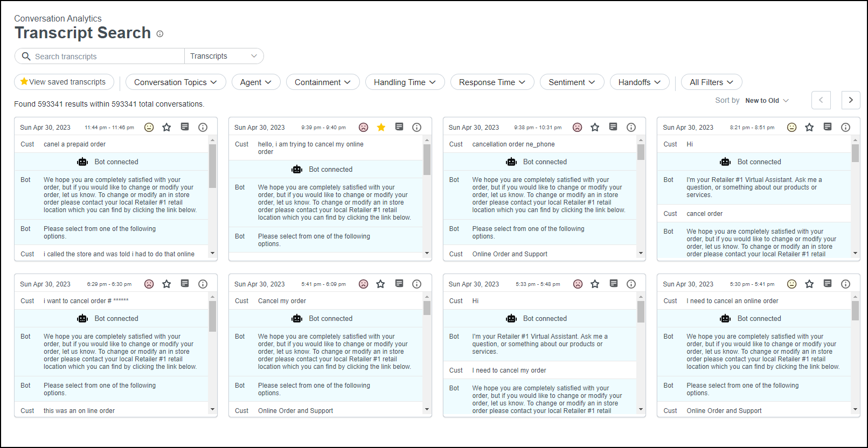Show info for the 5:30 pm transcript

(845, 284)
